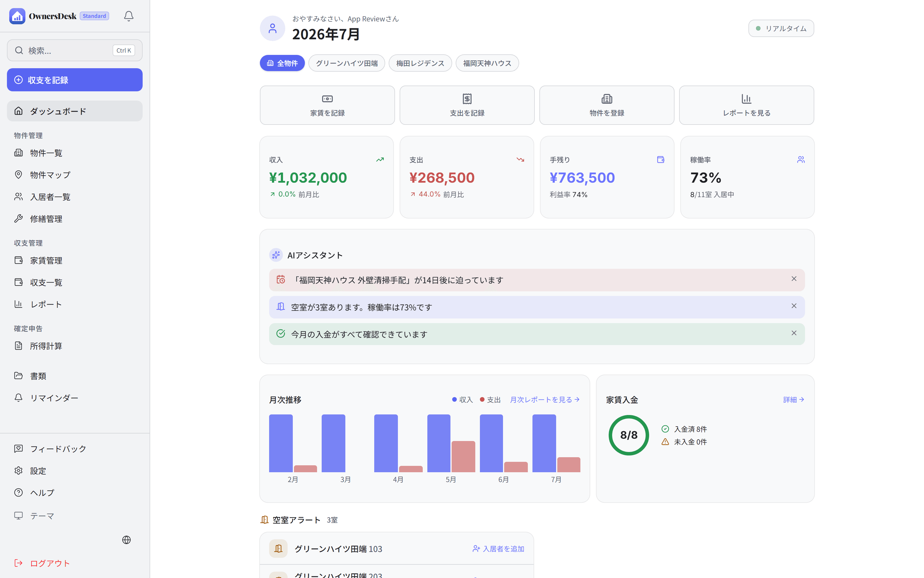Screen dimensions: 924x578
Task: Select the 梅田レジデンス filter tab
Action: (x=420, y=63)
